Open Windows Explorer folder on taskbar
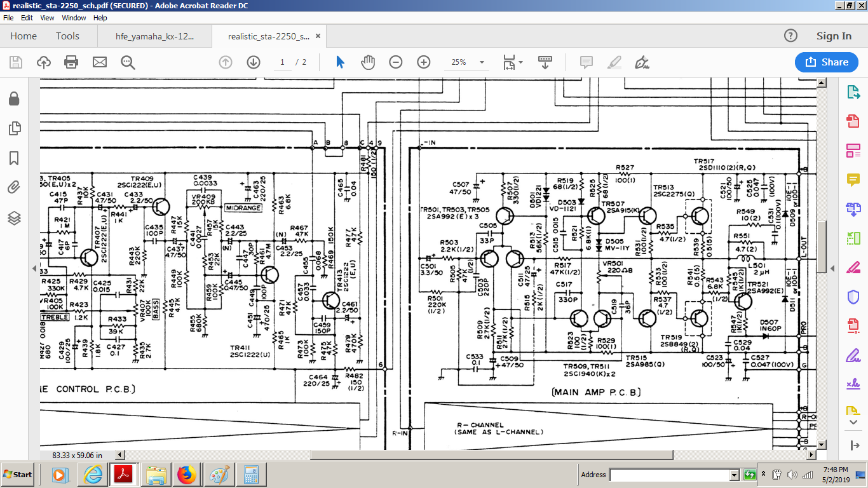This screenshot has height=488, width=868. tap(155, 475)
